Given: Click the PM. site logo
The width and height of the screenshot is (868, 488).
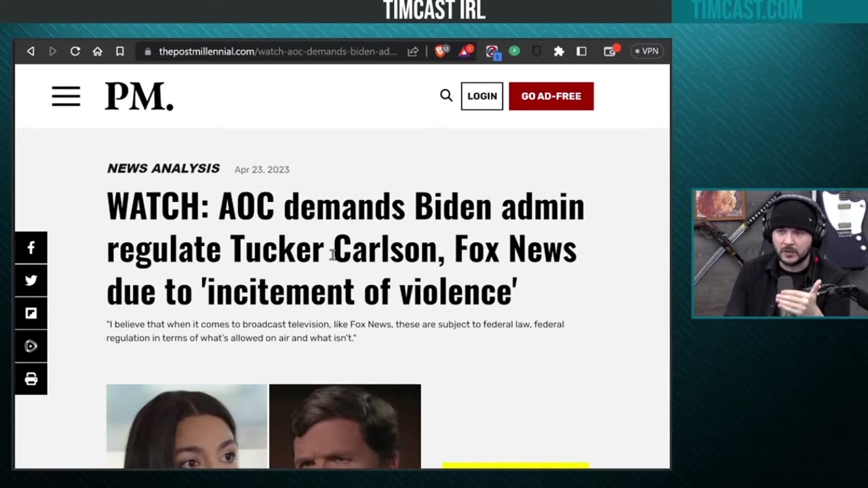Looking at the screenshot, I should (139, 96).
